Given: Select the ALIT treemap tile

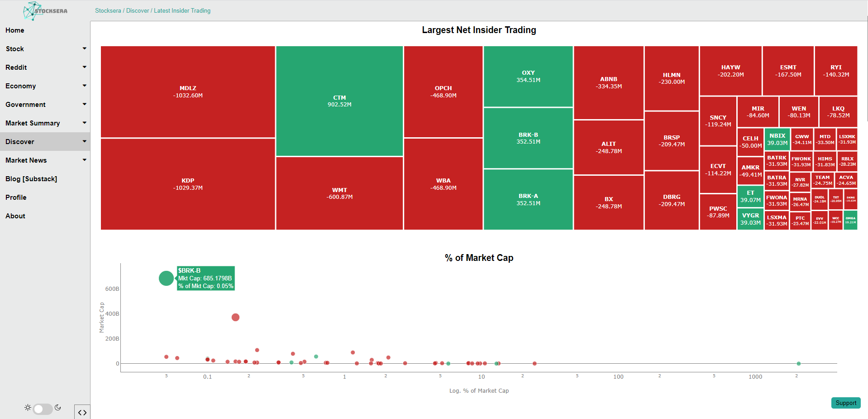Looking at the screenshot, I should pos(609,147).
